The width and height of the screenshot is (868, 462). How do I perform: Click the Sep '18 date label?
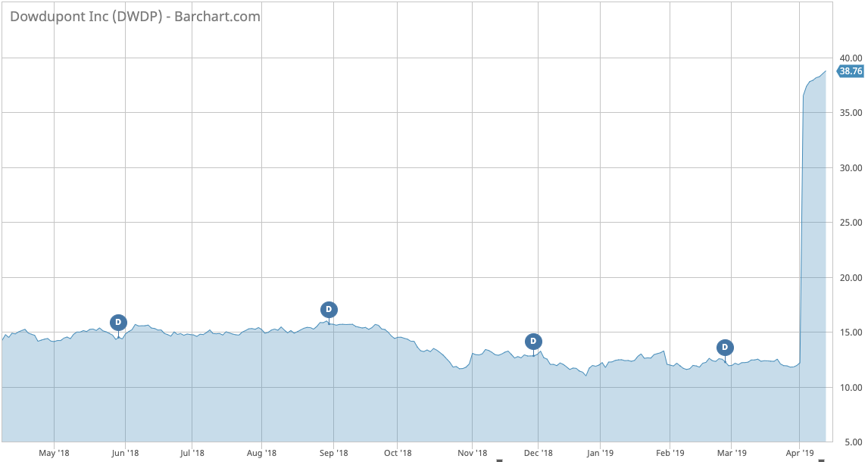point(334,453)
